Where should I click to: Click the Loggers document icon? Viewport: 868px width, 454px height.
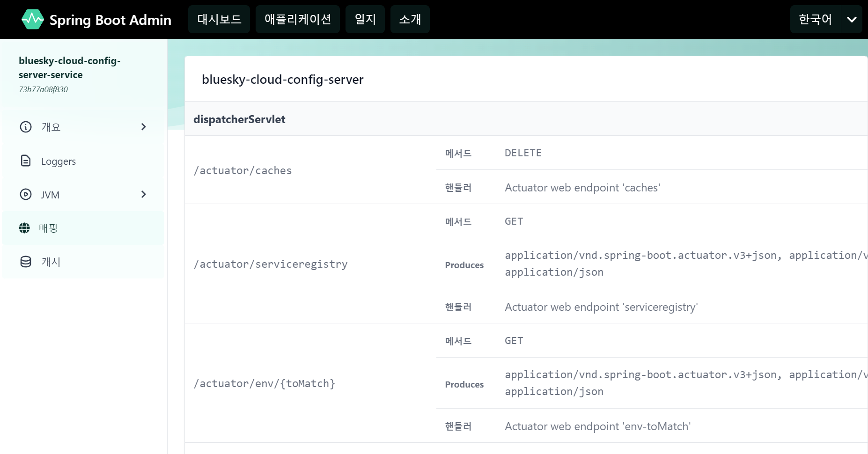(x=26, y=161)
